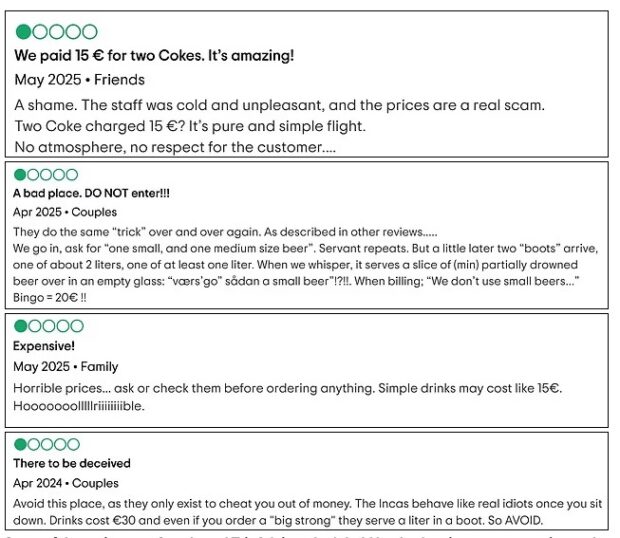
Task: Open the 'There to be deceived' review title
Action: [72, 463]
